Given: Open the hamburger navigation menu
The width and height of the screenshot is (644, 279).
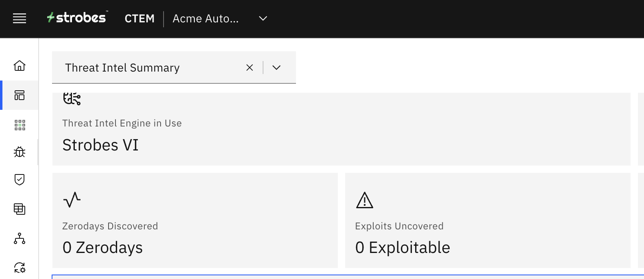Looking at the screenshot, I should click(x=20, y=18).
